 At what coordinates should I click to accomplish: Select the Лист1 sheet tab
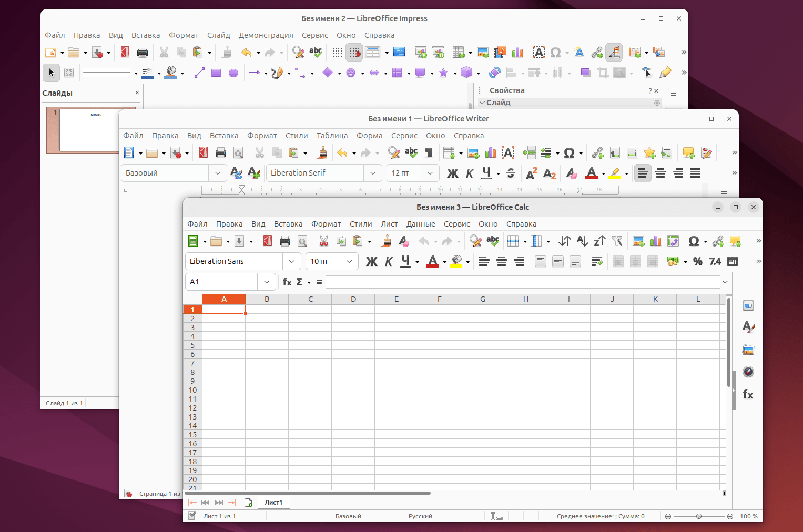pyautogui.click(x=273, y=502)
